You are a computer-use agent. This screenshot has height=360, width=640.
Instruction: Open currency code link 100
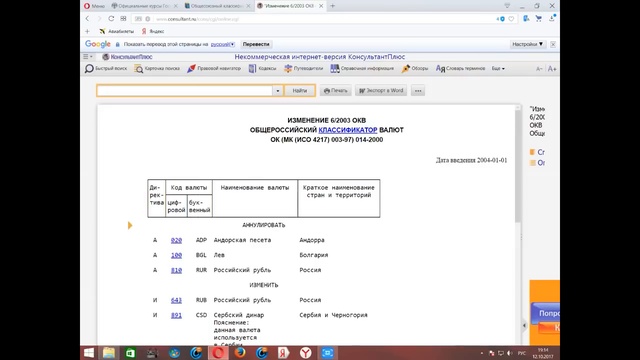click(176, 255)
